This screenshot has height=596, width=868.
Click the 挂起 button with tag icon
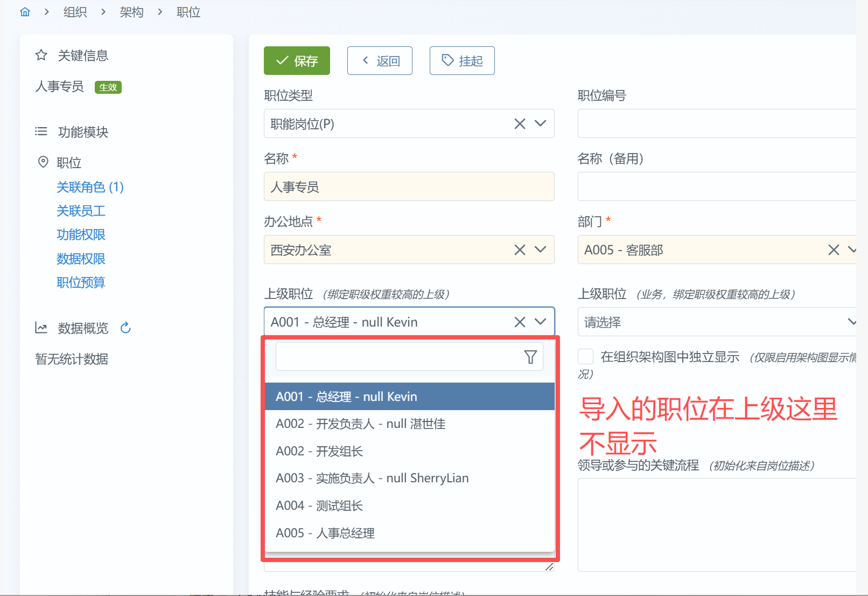462,61
